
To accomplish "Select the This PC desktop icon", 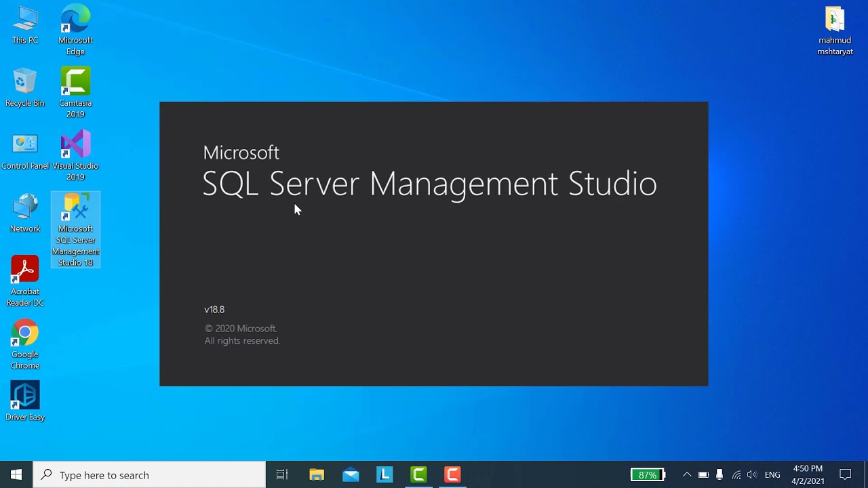I will (x=25, y=25).
